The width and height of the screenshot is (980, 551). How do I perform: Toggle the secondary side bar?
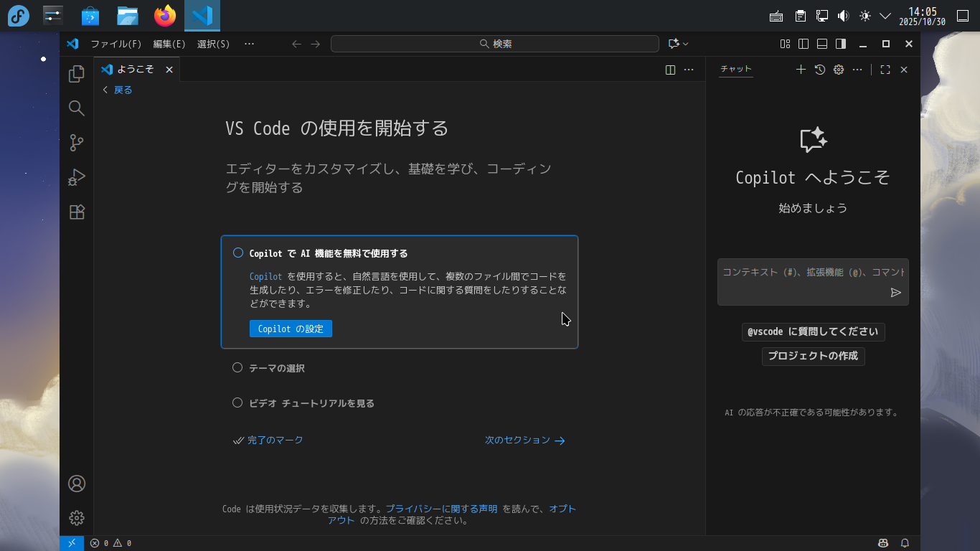pyautogui.click(x=841, y=44)
